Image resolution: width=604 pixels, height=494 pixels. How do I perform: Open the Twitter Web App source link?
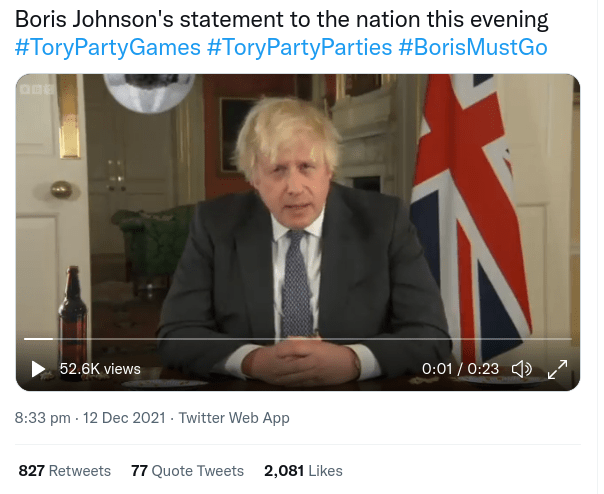click(234, 418)
